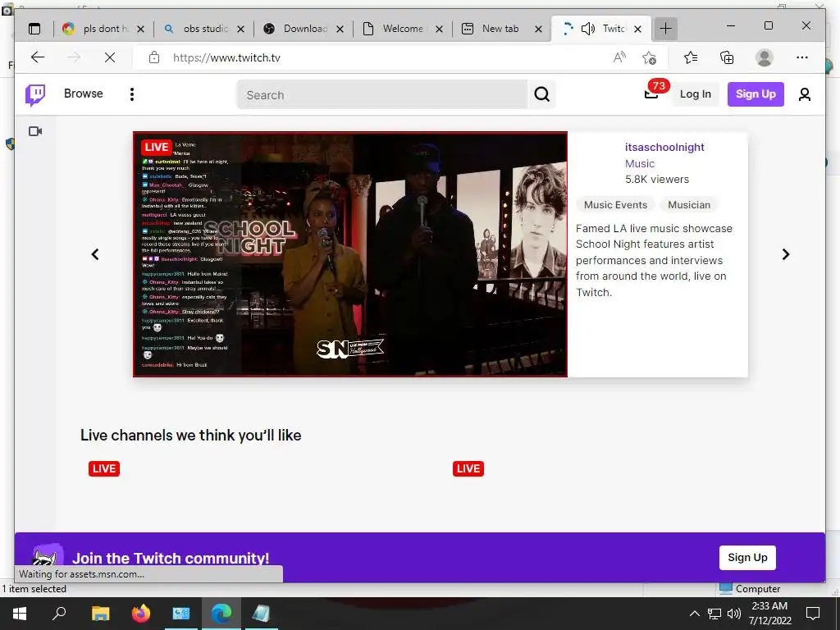This screenshot has height=630, width=840.
Task: Toggle the Read aloud icon
Action: (619, 57)
